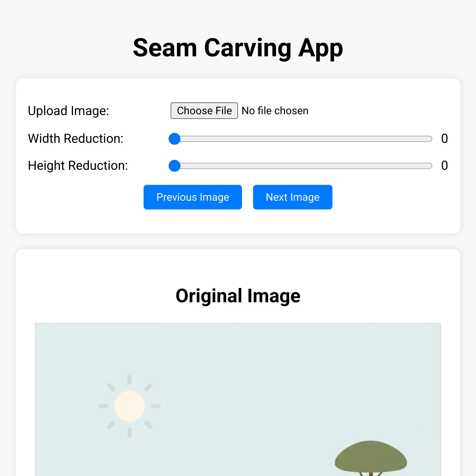Screen dimensions: 476x476
Task: Click the 'Upload Image:' label
Action: (x=68, y=111)
